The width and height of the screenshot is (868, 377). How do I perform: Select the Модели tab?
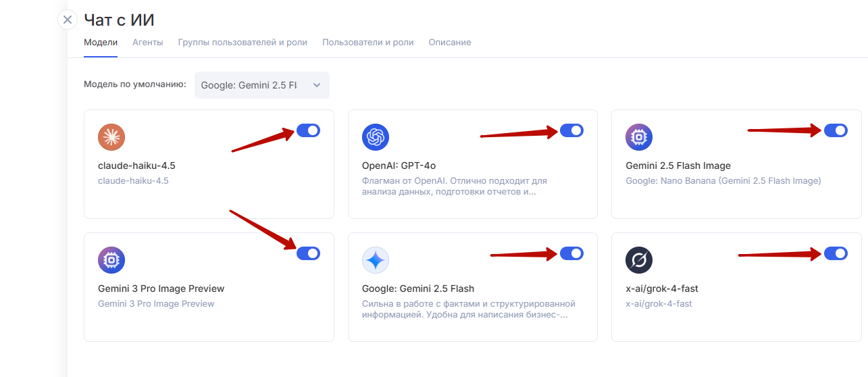click(x=101, y=42)
